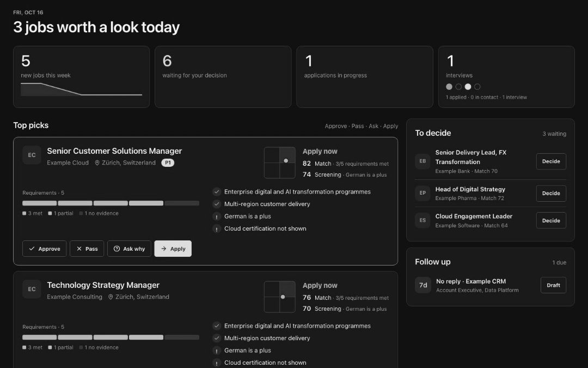
Task: Click '74 Screening' score text
Action: (x=322, y=174)
